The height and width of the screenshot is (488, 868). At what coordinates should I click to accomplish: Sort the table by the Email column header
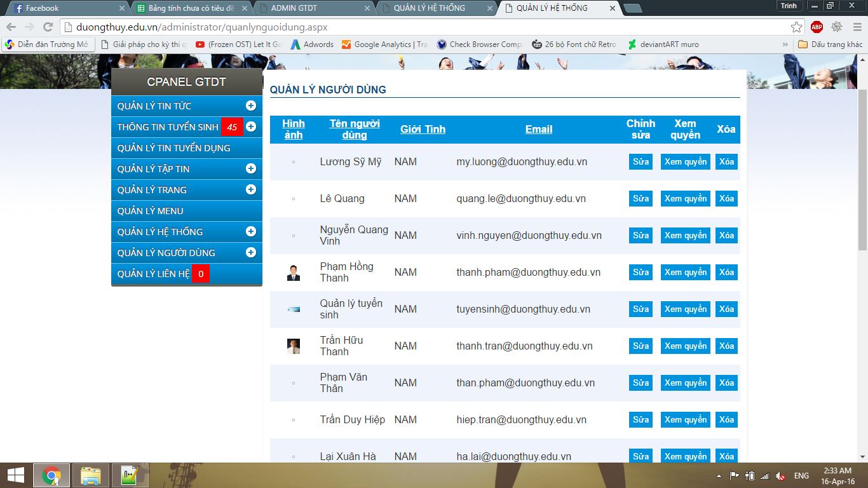(538, 129)
